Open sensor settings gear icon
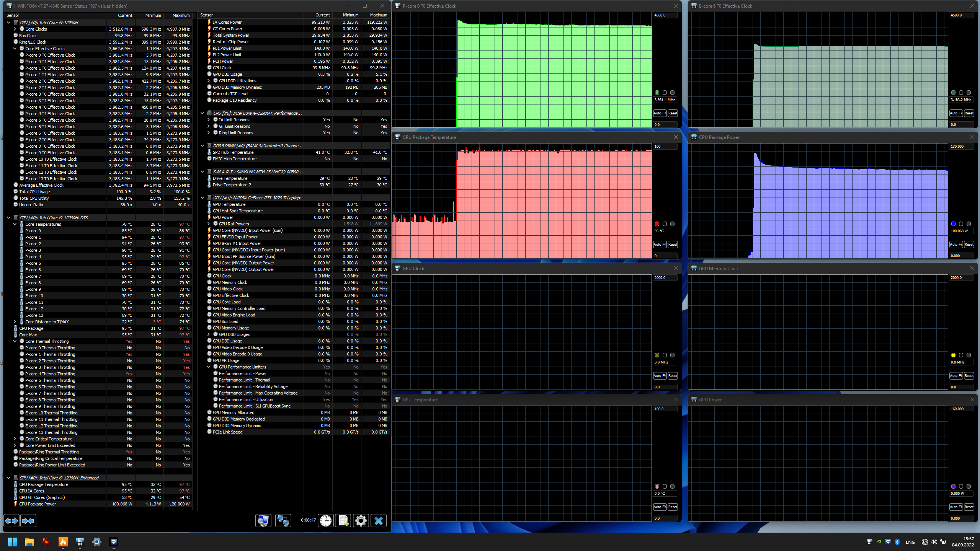The width and height of the screenshot is (980, 551). pyautogui.click(x=361, y=520)
